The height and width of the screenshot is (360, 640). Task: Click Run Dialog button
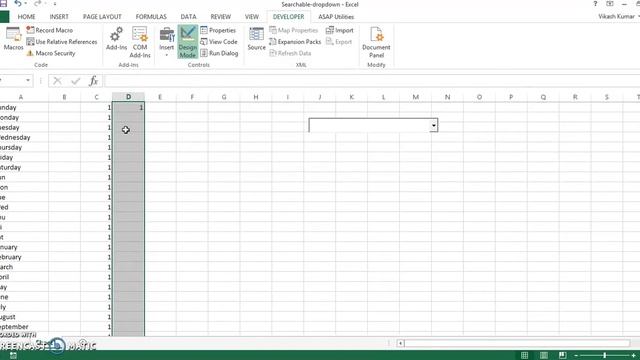(x=219, y=53)
